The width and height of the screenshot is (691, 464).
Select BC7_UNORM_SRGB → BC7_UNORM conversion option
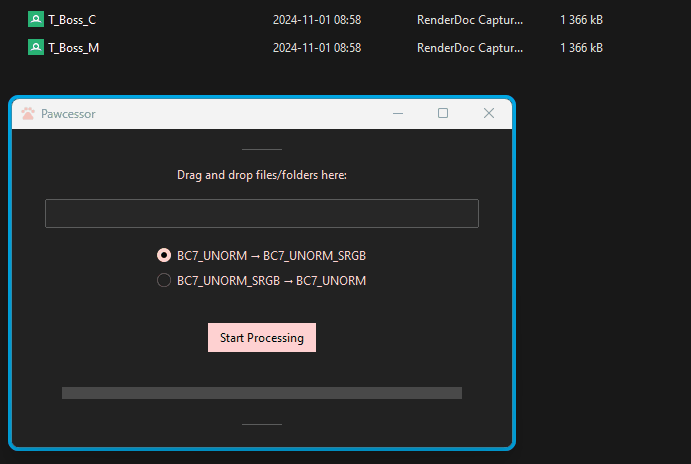point(164,281)
